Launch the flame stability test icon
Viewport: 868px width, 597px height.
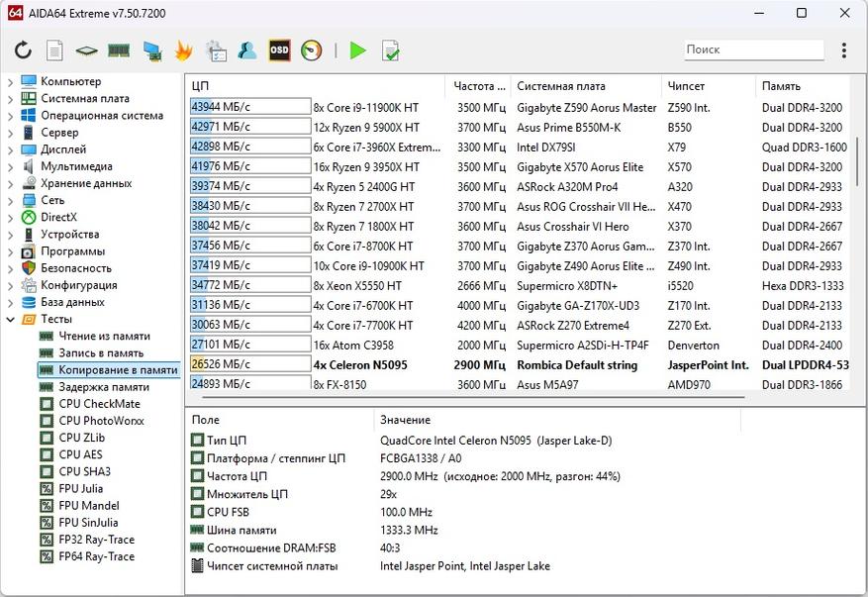(183, 50)
